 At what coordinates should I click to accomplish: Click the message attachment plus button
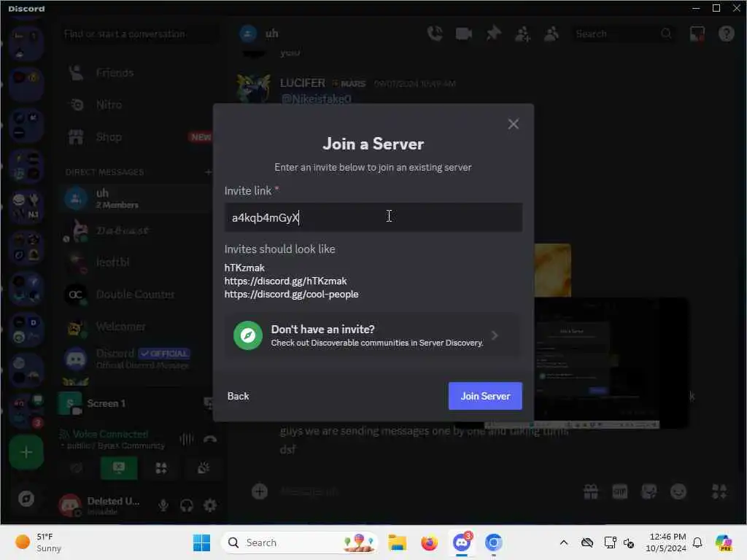(259, 491)
